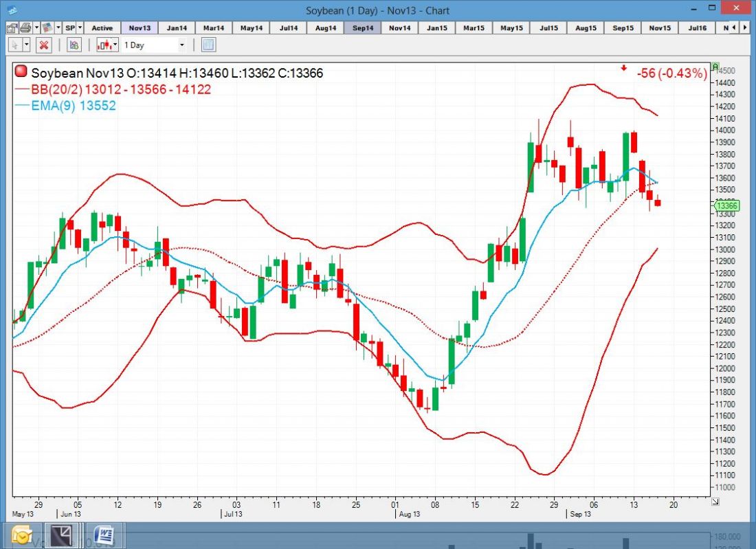Click the candlestick chart type icon
The width and height of the screenshot is (756, 549).
coord(104,45)
